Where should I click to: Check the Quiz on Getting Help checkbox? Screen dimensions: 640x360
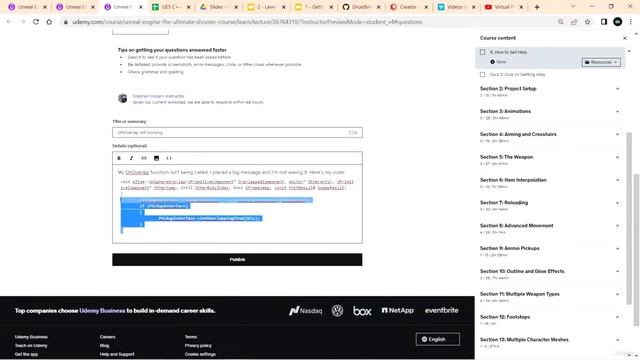click(482, 75)
